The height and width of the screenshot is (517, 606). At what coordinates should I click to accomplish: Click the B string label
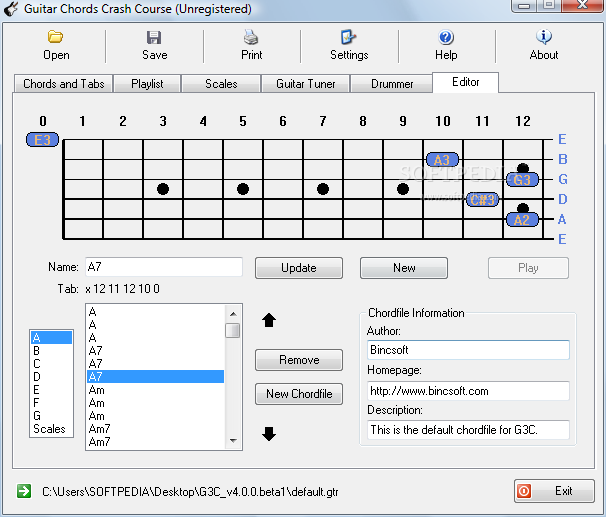click(562, 159)
